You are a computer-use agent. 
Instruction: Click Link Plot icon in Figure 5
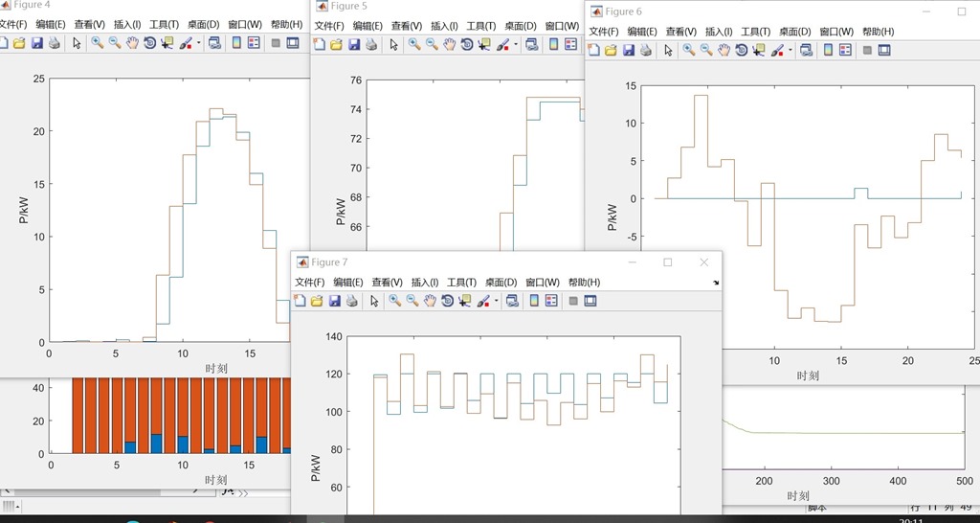531,44
